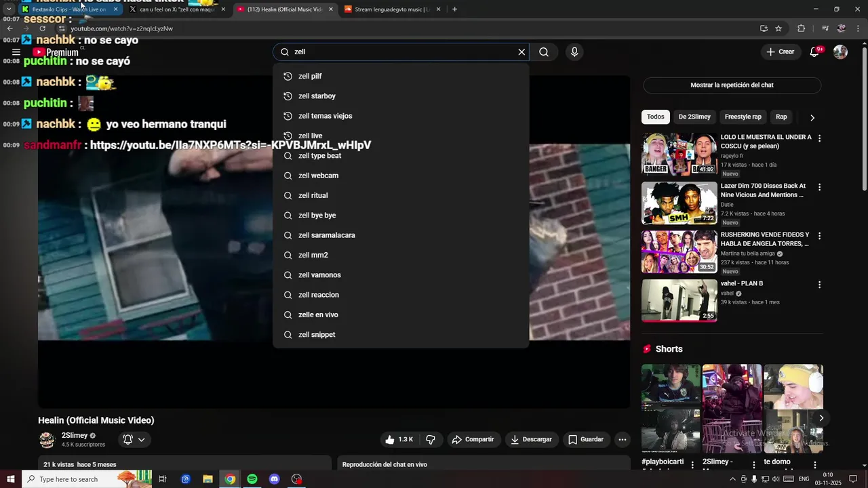Open options menu for RUSHERKING video
This screenshot has width=868, height=488.
[x=819, y=236]
